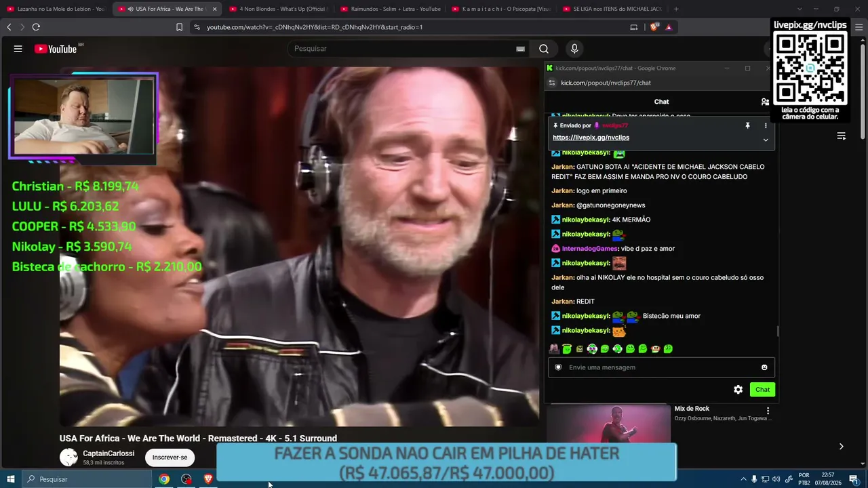The width and height of the screenshot is (868, 488).
Task: Start voice search with the microphone icon
Action: (574, 49)
